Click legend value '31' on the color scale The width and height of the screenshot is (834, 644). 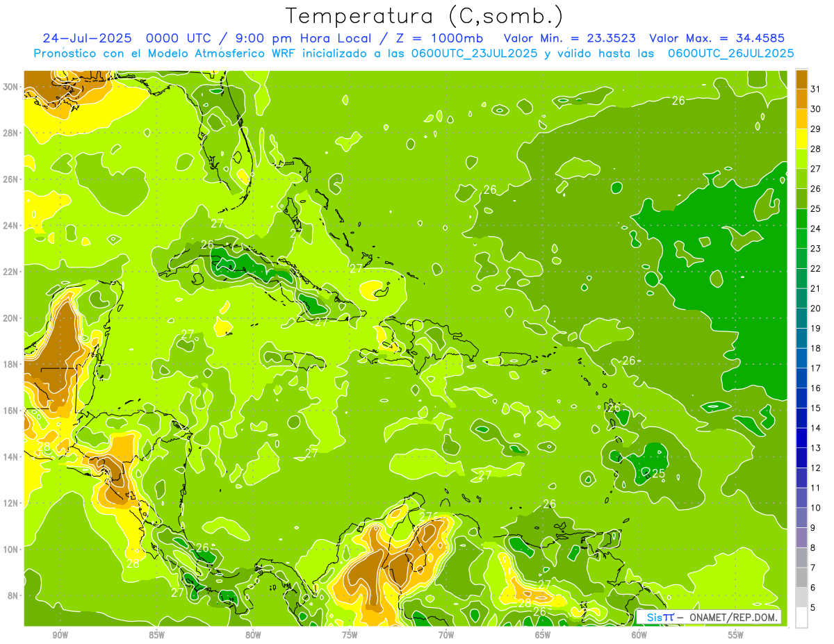click(x=816, y=88)
